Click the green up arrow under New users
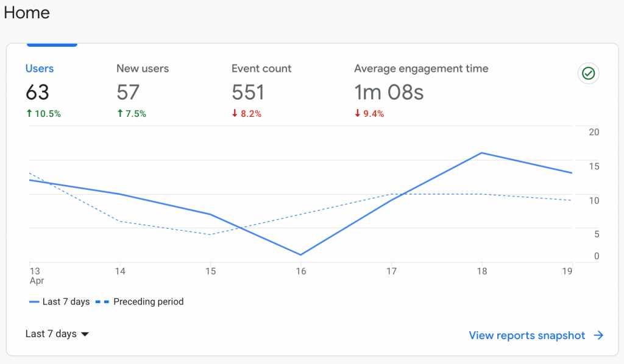Viewport: 624px width, 364px height. click(x=120, y=113)
